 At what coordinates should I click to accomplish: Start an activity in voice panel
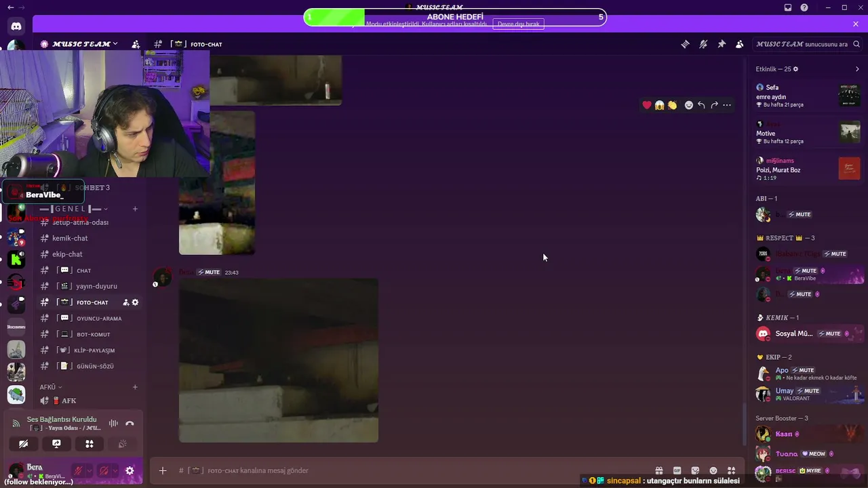[x=90, y=444]
